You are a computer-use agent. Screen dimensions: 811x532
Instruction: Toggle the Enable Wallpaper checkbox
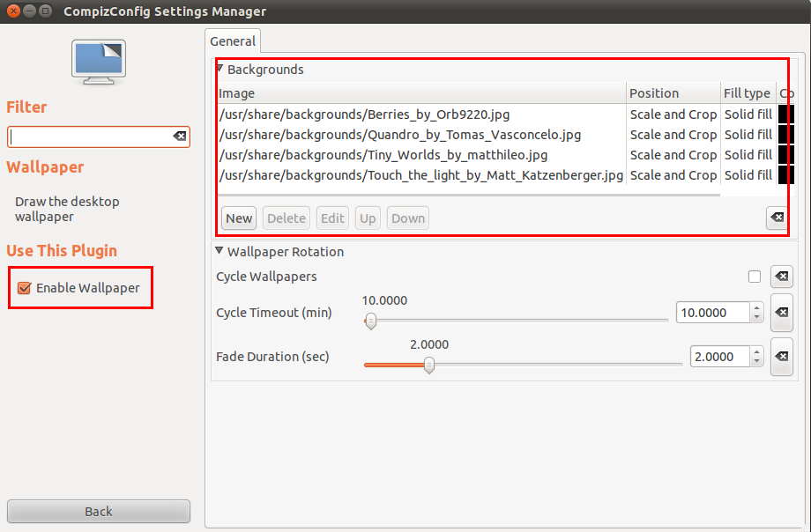click(x=25, y=288)
